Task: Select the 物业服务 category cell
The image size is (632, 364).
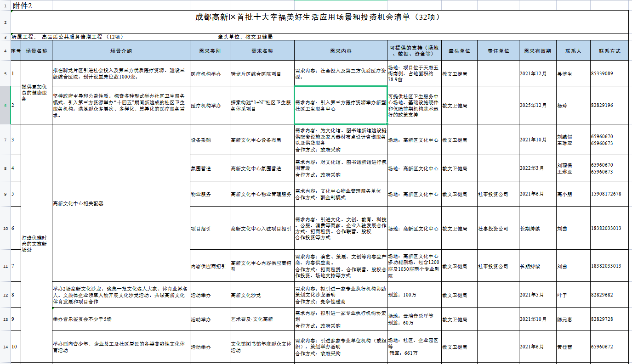Action: point(210,194)
